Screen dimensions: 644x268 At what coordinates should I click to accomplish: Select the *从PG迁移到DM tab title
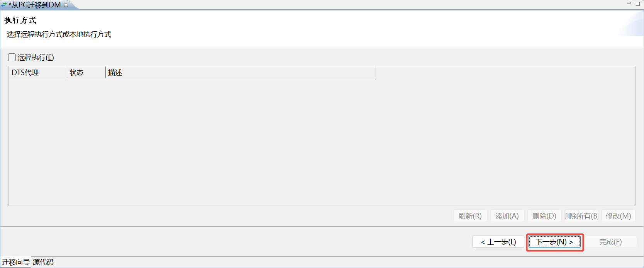point(35,5)
